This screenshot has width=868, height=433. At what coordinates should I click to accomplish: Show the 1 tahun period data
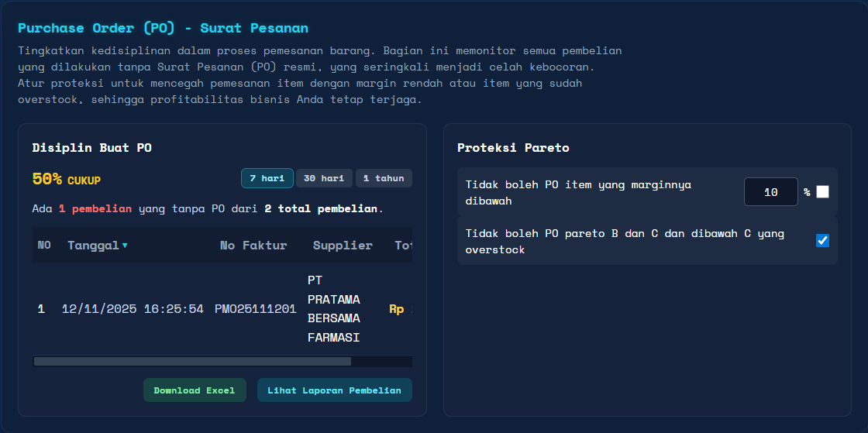click(x=384, y=178)
